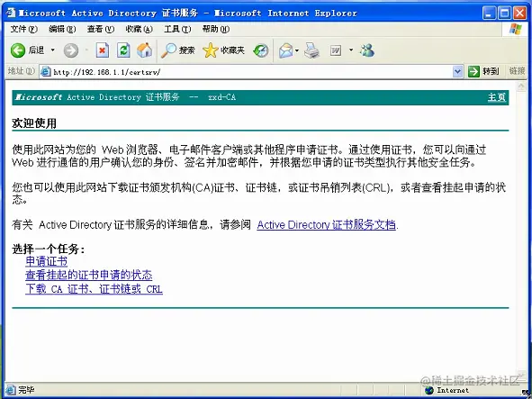Expand the Mail button dropdown arrow
The height and width of the screenshot is (399, 532).
pyautogui.click(x=297, y=50)
